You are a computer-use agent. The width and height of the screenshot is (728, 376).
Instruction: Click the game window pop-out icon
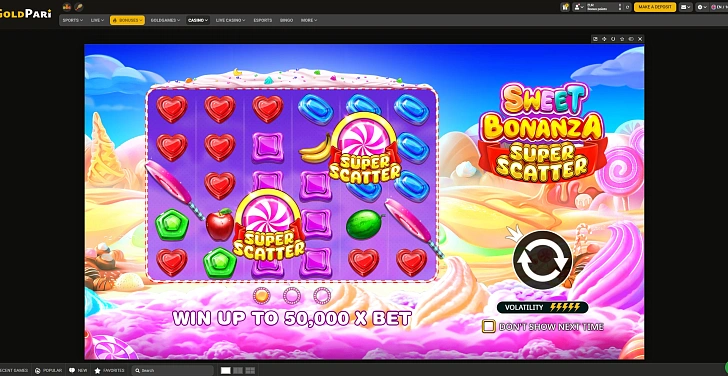(x=596, y=39)
